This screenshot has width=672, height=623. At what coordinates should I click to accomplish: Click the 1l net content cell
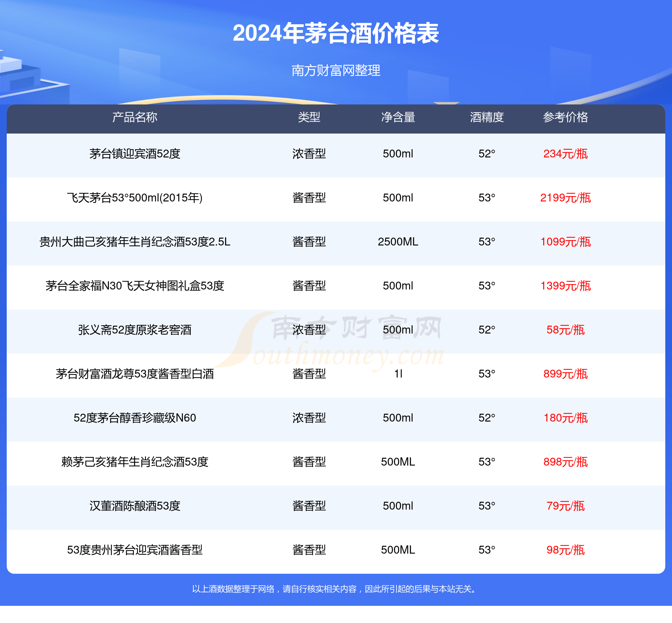pyautogui.click(x=398, y=374)
